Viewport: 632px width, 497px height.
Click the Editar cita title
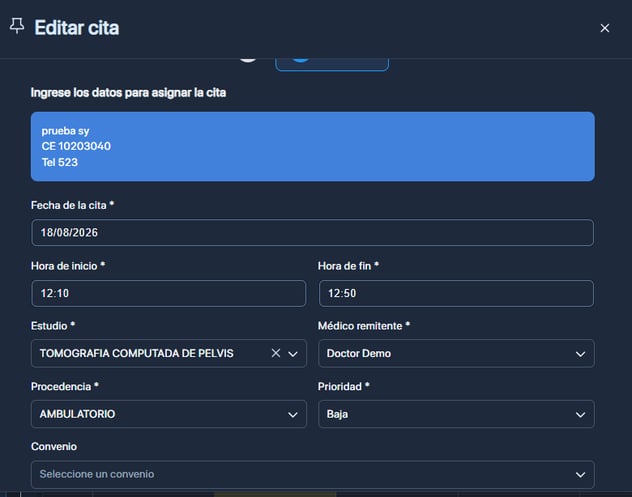[x=77, y=28]
